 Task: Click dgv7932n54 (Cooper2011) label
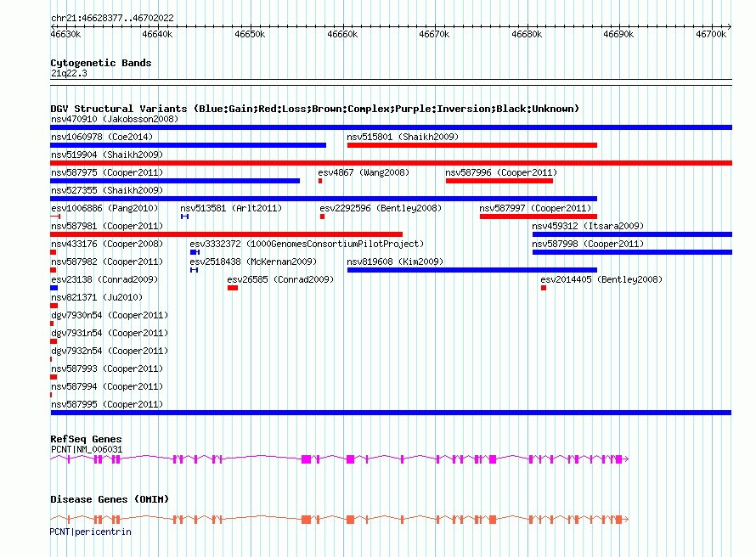click(110, 351)
